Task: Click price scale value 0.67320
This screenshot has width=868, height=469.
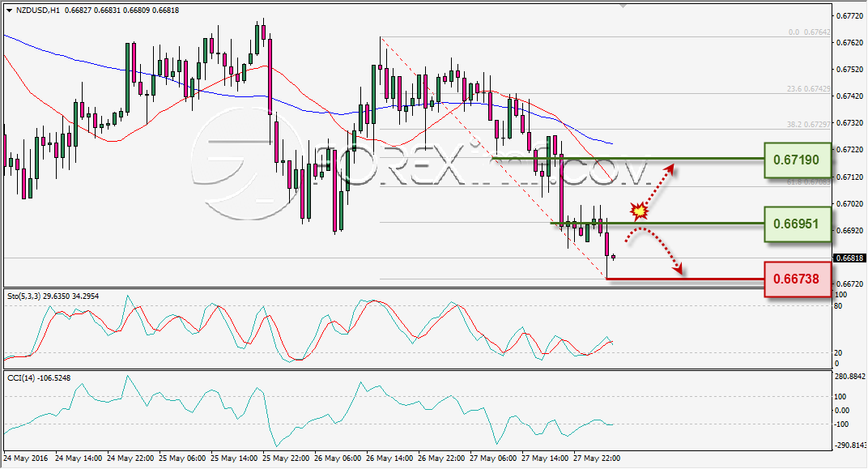Action: click(x=849, y=122)
